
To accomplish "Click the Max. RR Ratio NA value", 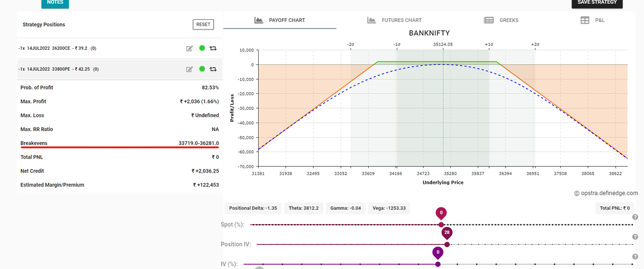I will pyautogui.click(x=215, y=129).
